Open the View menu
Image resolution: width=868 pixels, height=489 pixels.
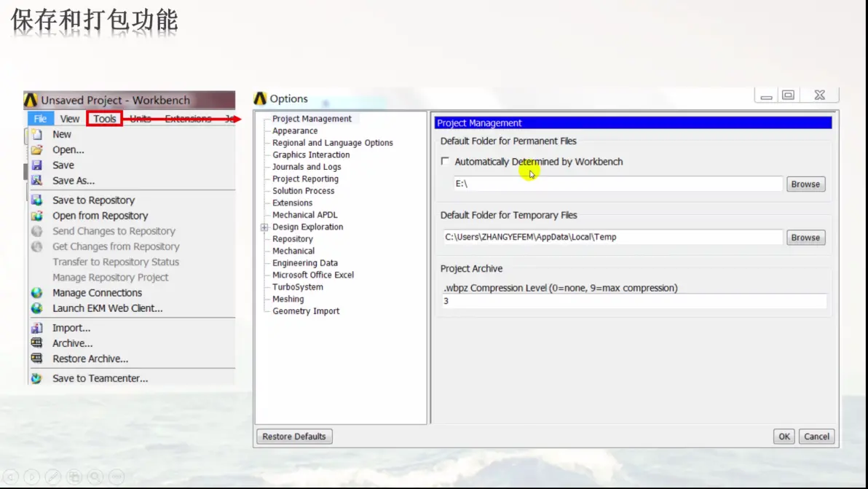tap(70, 119)
